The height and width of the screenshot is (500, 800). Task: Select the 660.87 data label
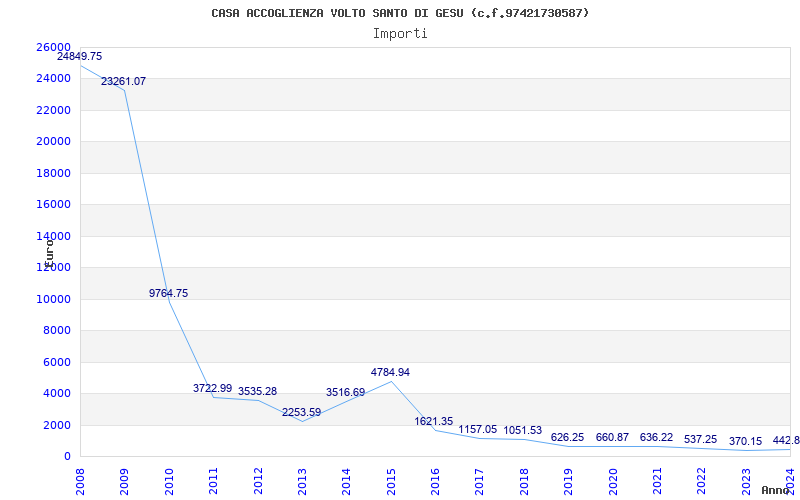pyautogui.click(x=612, y=437)
